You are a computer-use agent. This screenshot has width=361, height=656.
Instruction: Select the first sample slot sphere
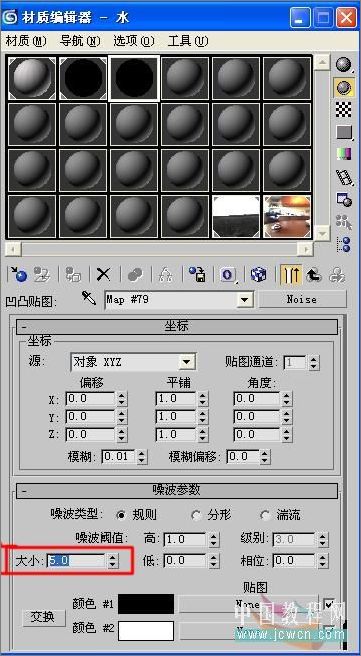pyautogui.click(x=32, y=78)
